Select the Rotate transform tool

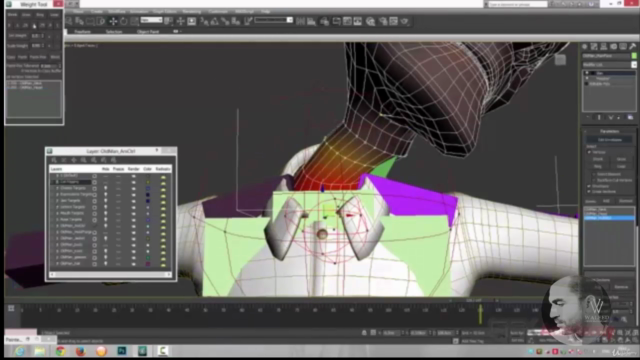123,21
